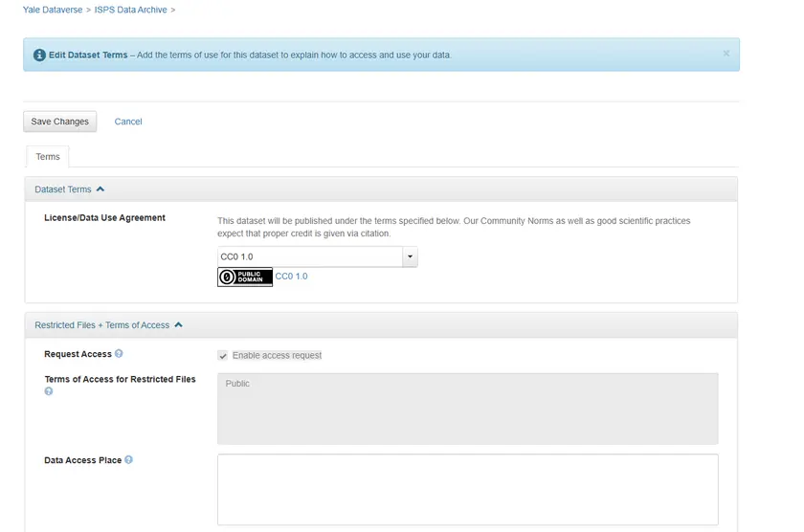Select the Terms tab
This screenshot has width=804, height=532.
click(x=48, y=157)
